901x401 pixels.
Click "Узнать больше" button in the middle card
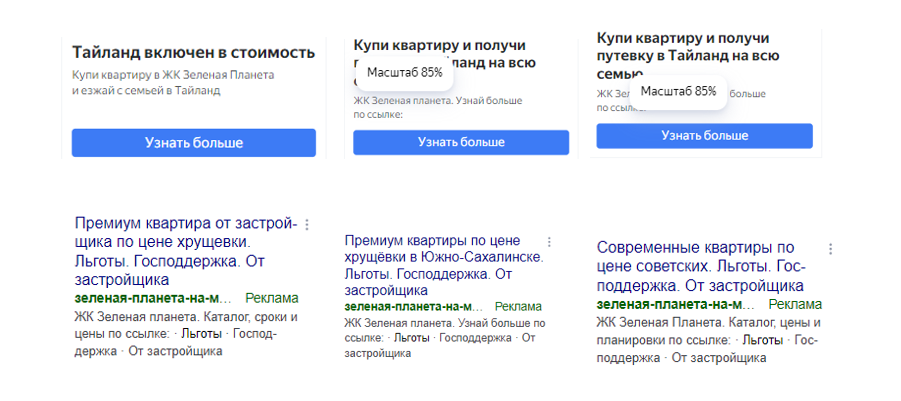pyautogui.click(x=461, y=142)
